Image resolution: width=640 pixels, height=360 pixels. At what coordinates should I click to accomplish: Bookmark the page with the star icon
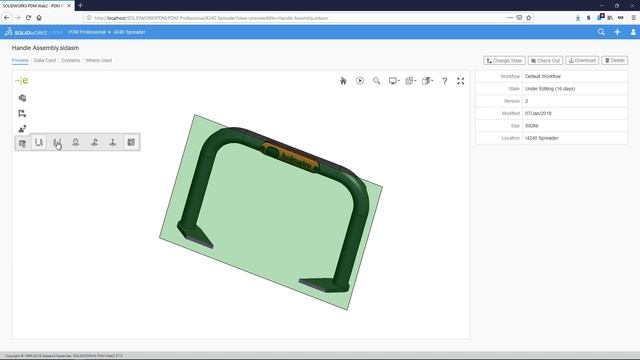(529, 18)
